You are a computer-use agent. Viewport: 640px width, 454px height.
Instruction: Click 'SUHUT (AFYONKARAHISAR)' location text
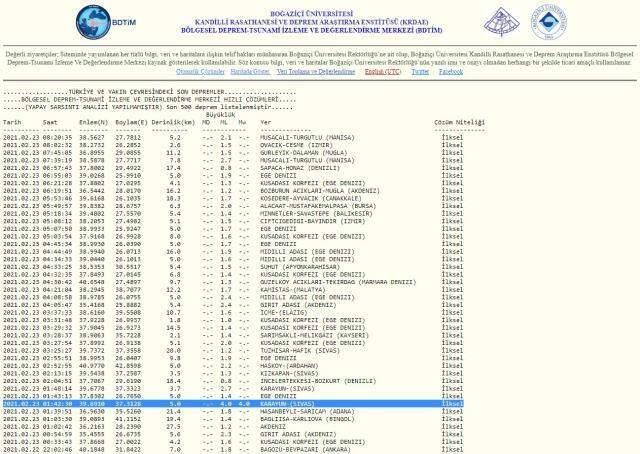(x=300, y=267)
